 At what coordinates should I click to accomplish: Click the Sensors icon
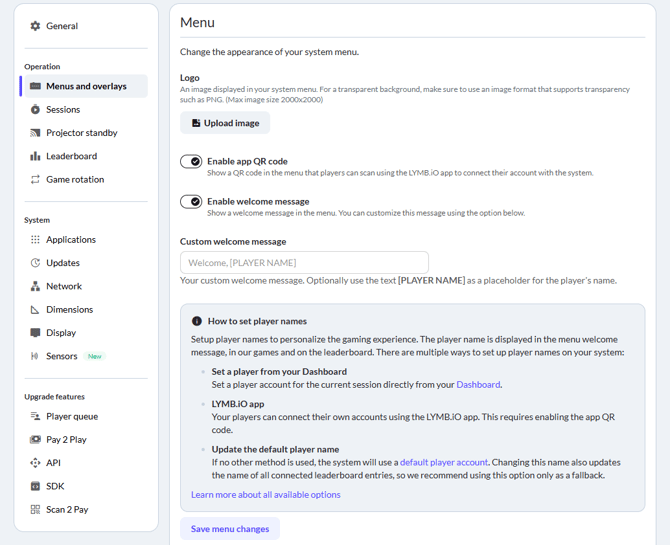(35, 356)
